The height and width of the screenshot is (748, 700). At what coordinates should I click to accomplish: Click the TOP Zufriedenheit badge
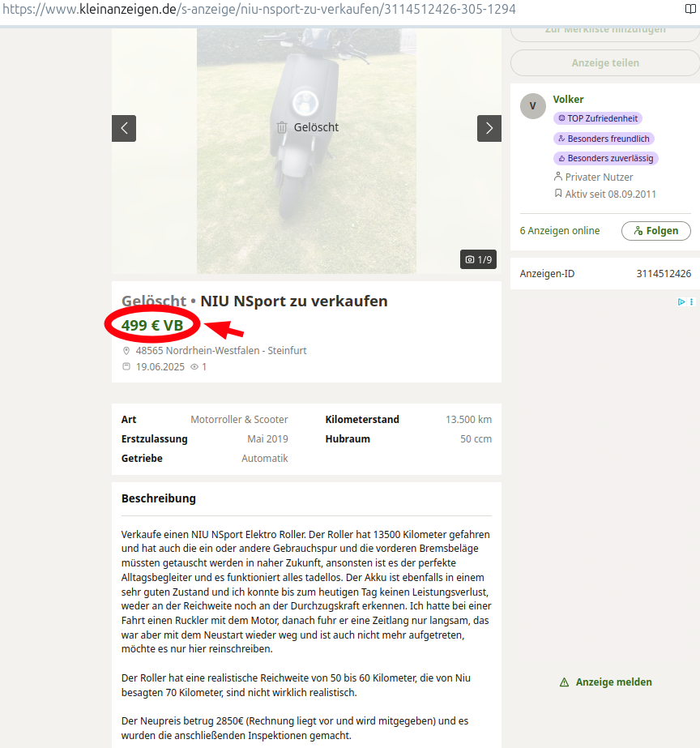[x=598, y=118]
